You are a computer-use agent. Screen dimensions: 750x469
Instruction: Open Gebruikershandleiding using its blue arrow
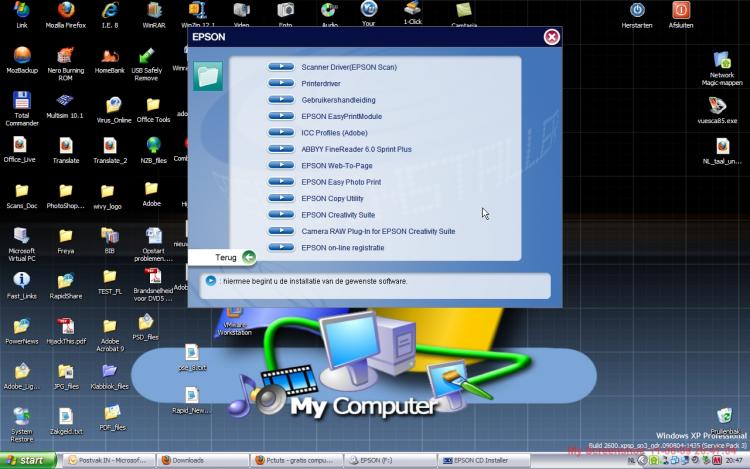(x=281, y=99)
